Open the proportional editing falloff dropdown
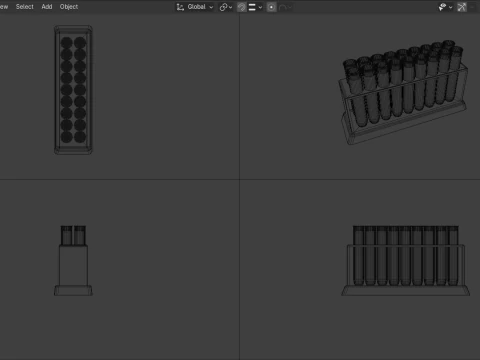Screen dimensions: 480x360 [x=285, y=7]
